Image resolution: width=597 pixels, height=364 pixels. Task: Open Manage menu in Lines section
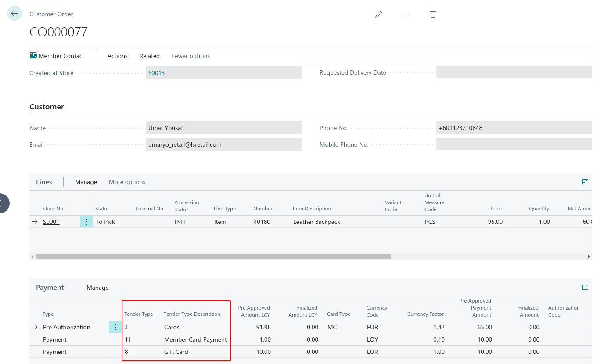point(86,182)
